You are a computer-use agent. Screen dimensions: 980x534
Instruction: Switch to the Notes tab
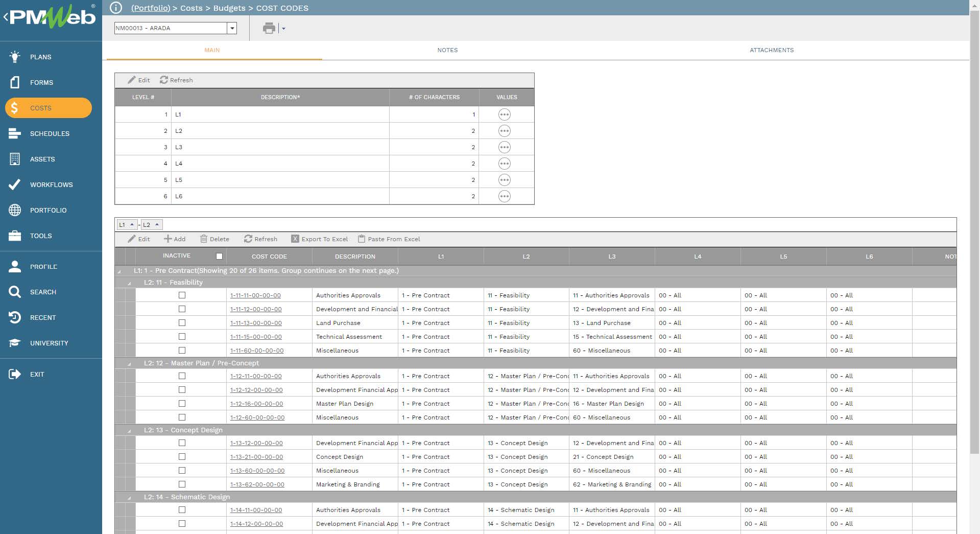[447, 50]
